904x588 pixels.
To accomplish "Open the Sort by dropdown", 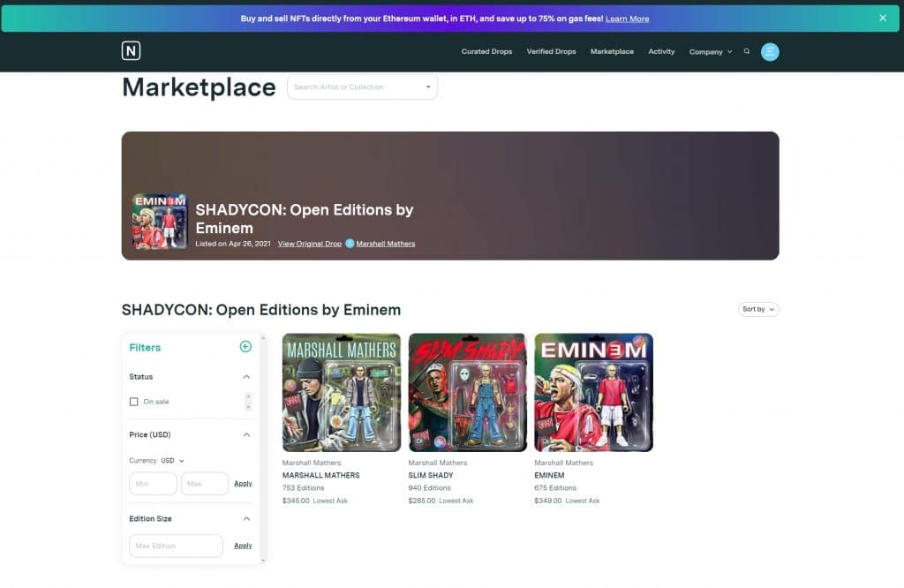I will point(758,309).
